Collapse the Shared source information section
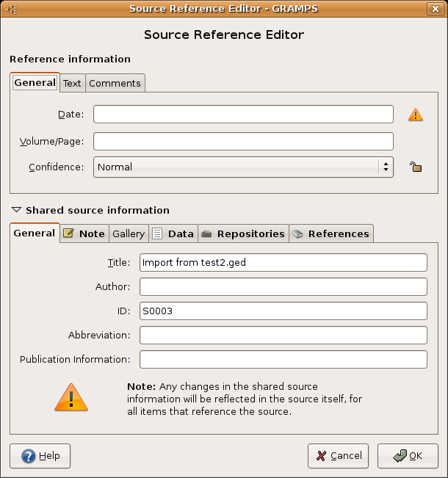 click(17, 210)
